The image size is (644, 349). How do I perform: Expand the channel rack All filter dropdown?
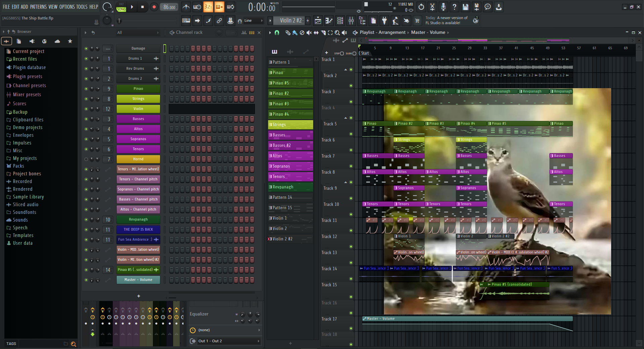[x=138, y=33]
